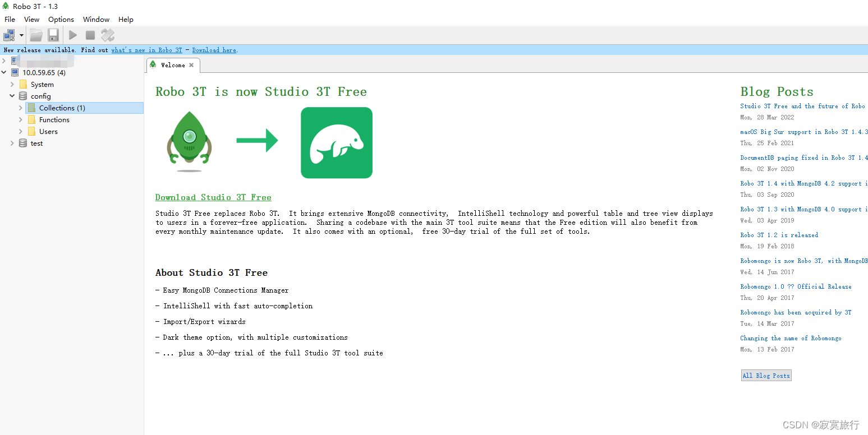Click the Studio 3T green manatee logo
This screenshot has width=868, height=435.
pos(337,142)
